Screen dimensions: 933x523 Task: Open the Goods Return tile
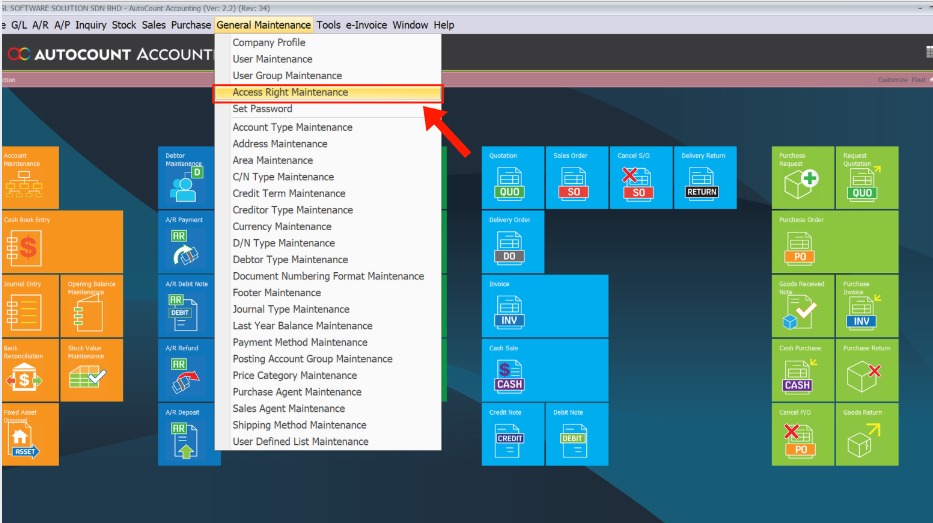[x=867, y=434]
